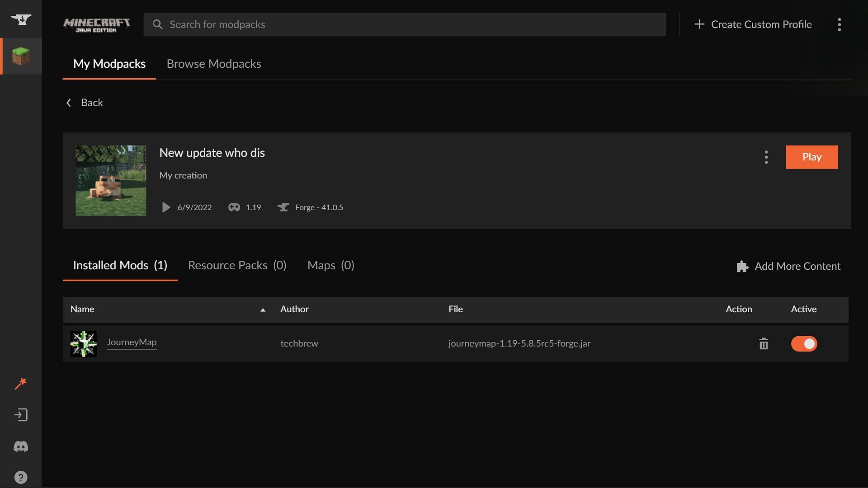Click the Back navigation link
The width and height of the screenshot is (868, 488).
(x=84, y=102)
